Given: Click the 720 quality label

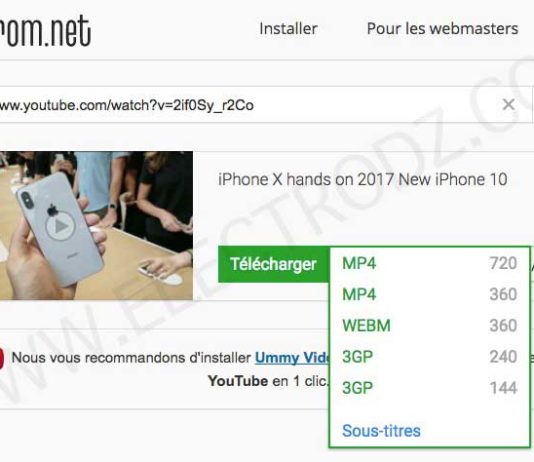Looking at the screenshot, I should click(x=503, y=263).
